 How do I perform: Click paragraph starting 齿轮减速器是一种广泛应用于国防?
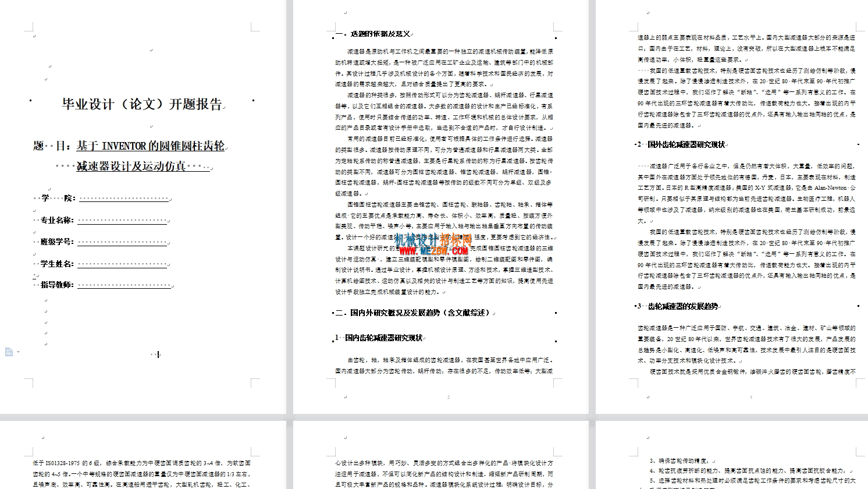[x=746, y=344]
